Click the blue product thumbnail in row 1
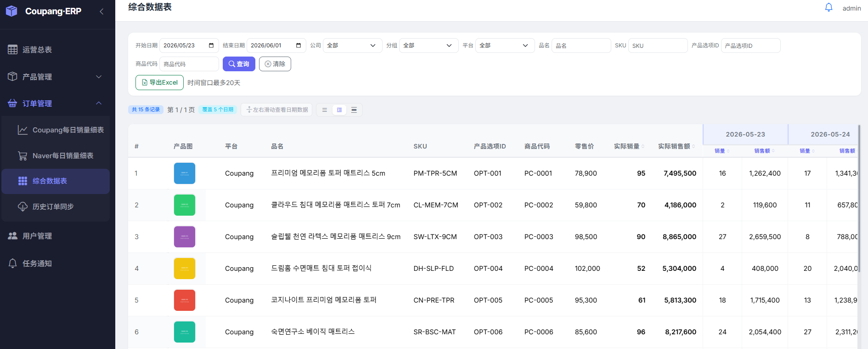 pyautogui.click(x=185, y=173)
